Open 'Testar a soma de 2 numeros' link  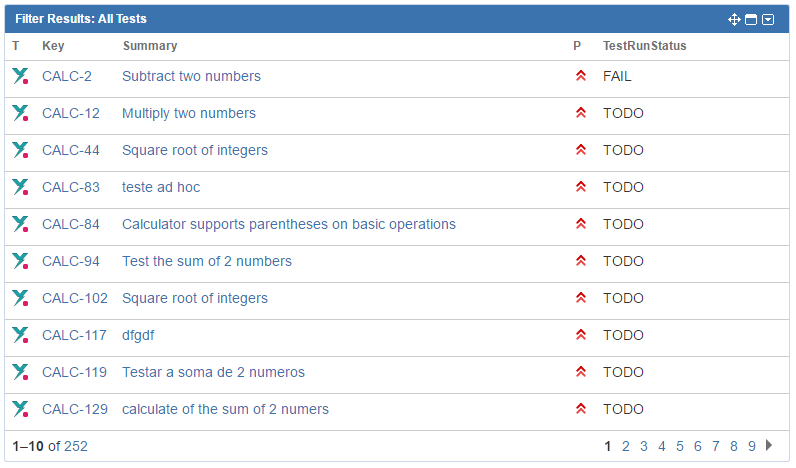[213, 372]
